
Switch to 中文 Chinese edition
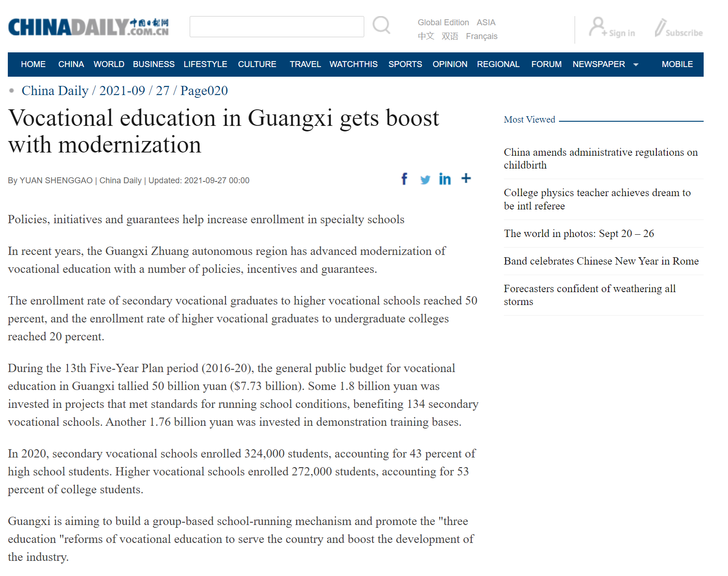[x=426, y=36]
